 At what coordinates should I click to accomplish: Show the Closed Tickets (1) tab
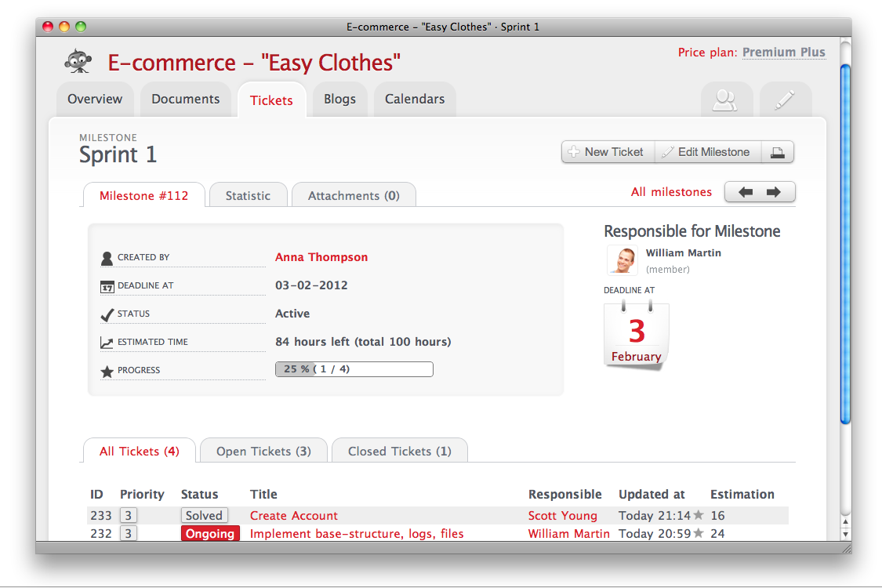point(399,452)
